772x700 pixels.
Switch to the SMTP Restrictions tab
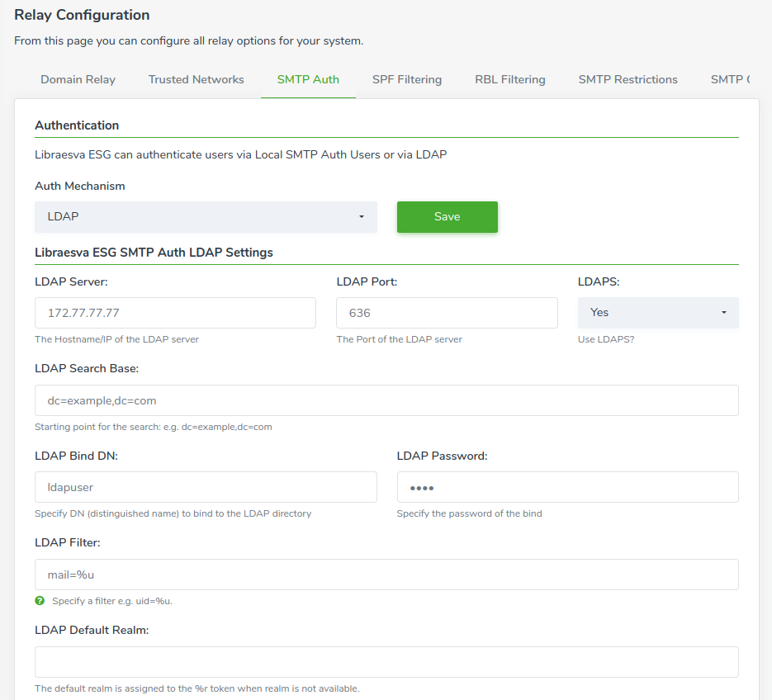click(628, 80)
